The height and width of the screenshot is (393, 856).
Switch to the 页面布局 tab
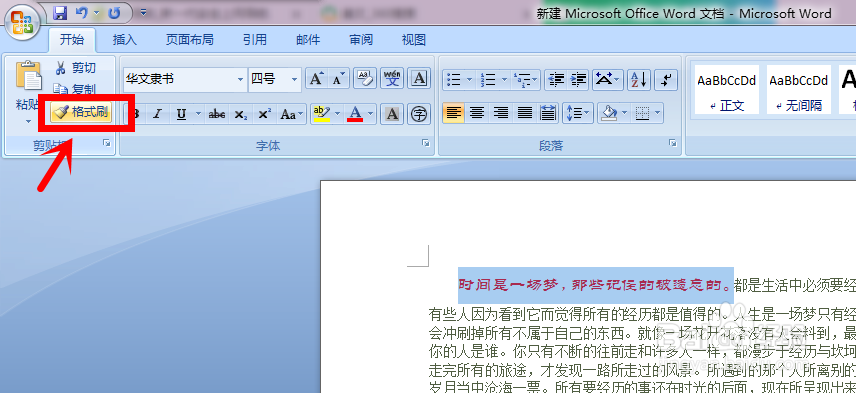[x=189, y=40]
